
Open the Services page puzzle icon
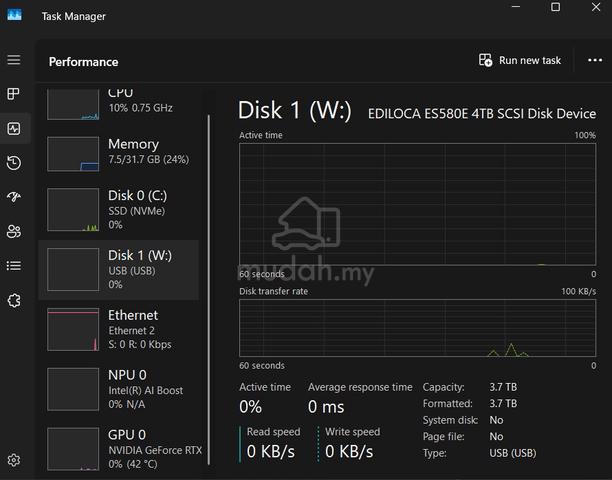click(x=14, y=300)
